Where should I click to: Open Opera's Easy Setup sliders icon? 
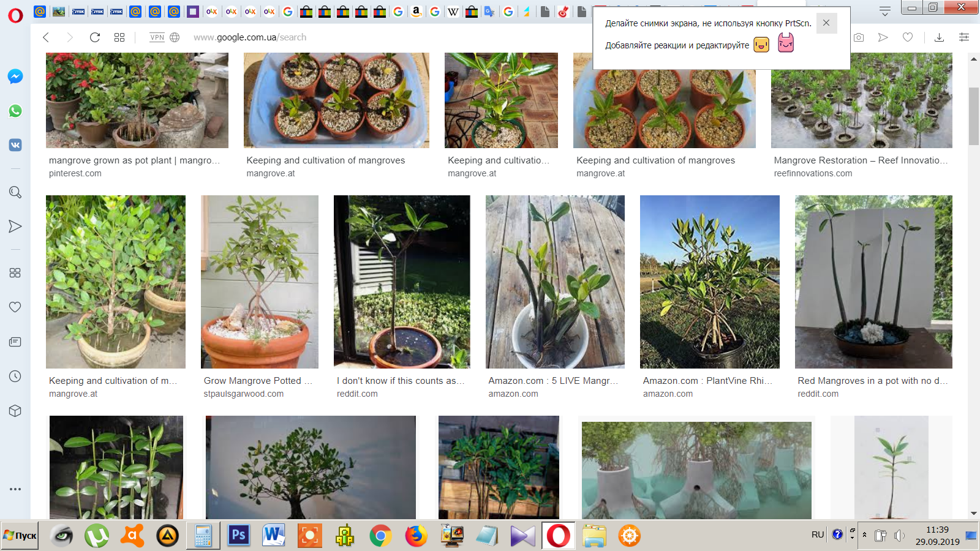pyautogui.click(x=963, y=37)
